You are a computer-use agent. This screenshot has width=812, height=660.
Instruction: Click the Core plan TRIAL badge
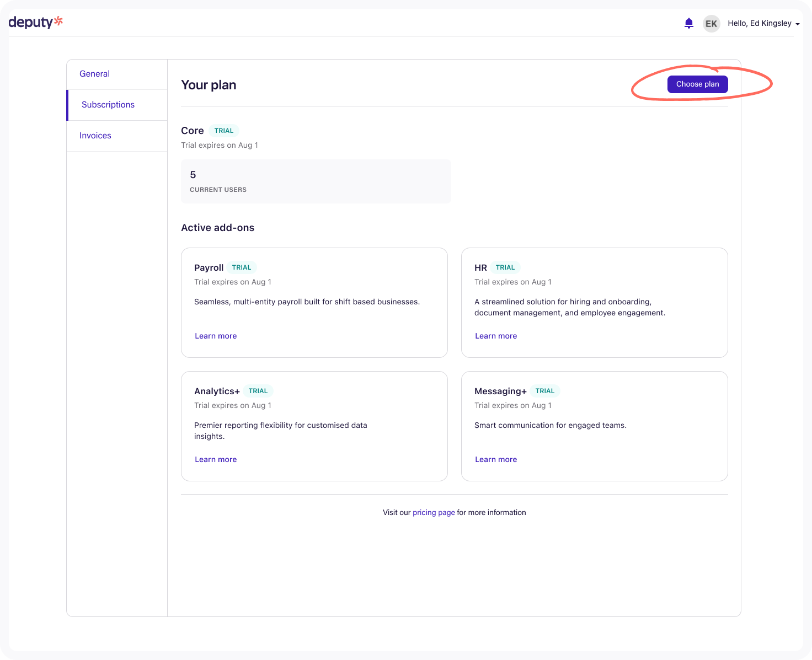(x=224, y=131)
